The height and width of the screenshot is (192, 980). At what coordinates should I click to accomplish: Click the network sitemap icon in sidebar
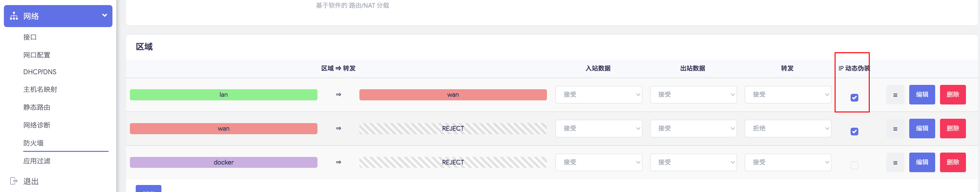14,16
